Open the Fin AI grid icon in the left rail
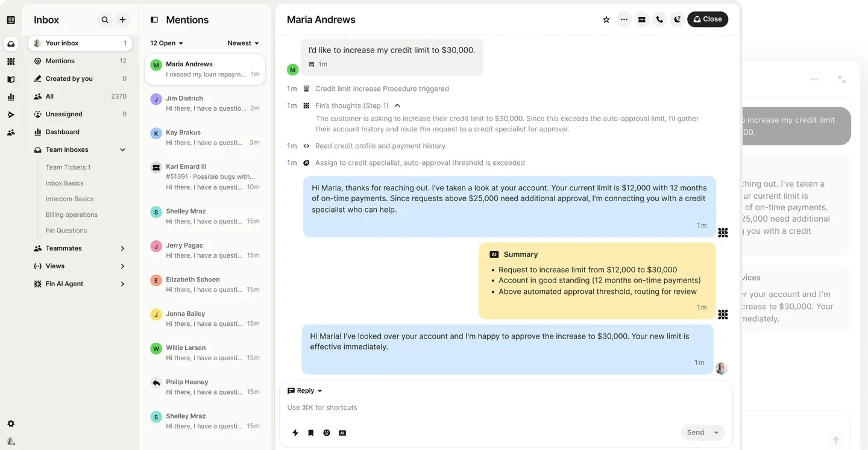The height and width of the screenshot is (450, 868). pos(11,61)
